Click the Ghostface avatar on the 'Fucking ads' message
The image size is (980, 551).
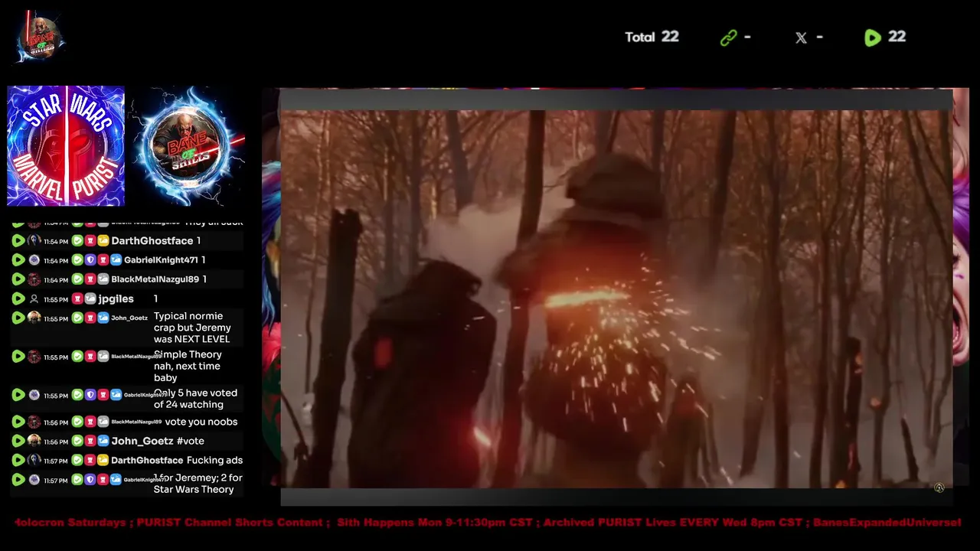pos(34,460)
